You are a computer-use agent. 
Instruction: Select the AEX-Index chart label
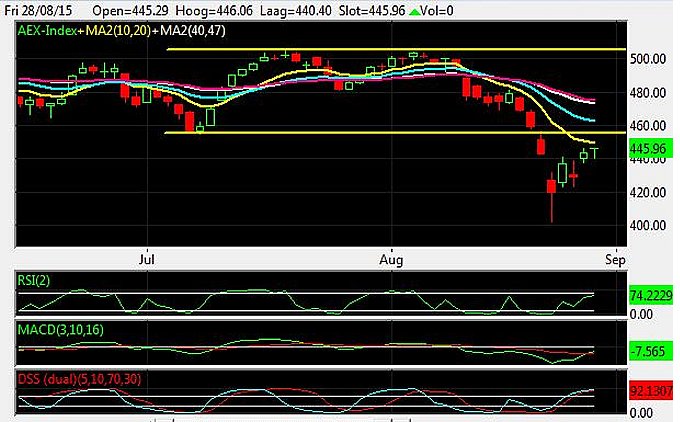tap(49, 31)
